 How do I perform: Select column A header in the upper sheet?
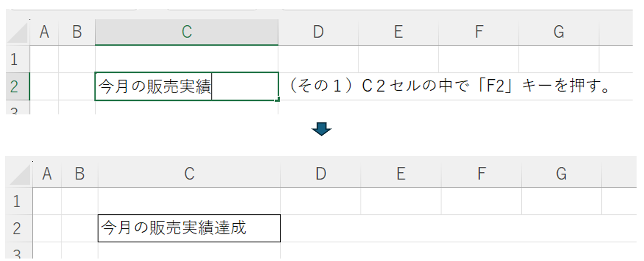tap(45, 32)
